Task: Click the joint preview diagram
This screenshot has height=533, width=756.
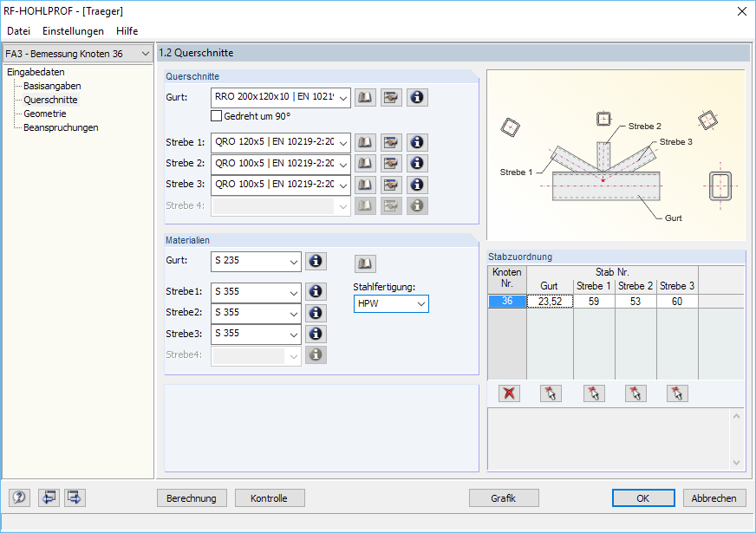Action: point(616,155)
